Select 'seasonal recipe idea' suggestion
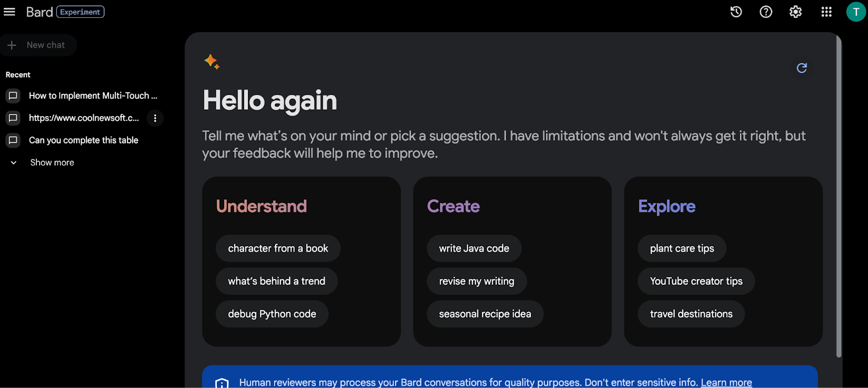868x388 pixels. (x=485, y=314)
